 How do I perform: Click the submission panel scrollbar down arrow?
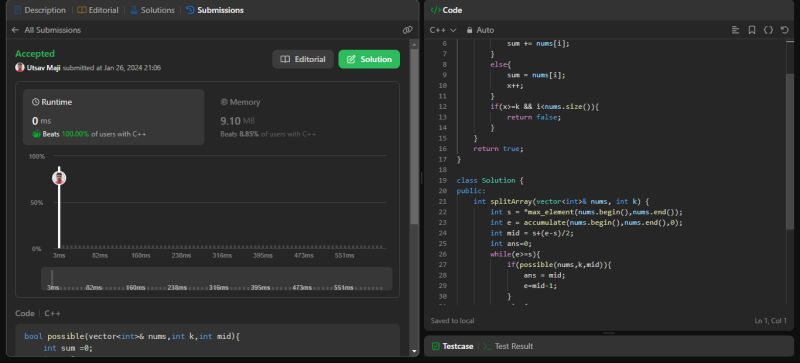click(x=414, y=351)
